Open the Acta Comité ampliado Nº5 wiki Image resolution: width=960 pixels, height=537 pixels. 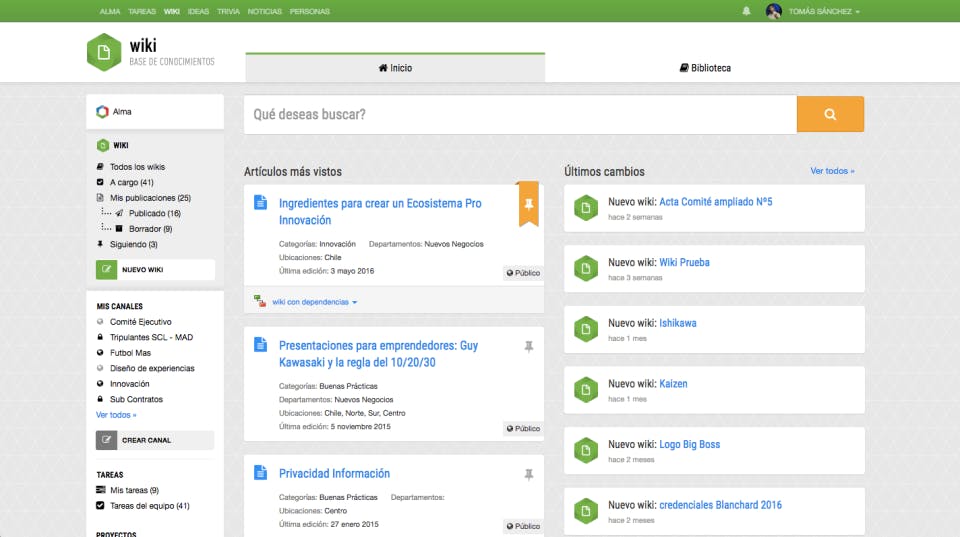pyautogui.click(x=715, y=201)
